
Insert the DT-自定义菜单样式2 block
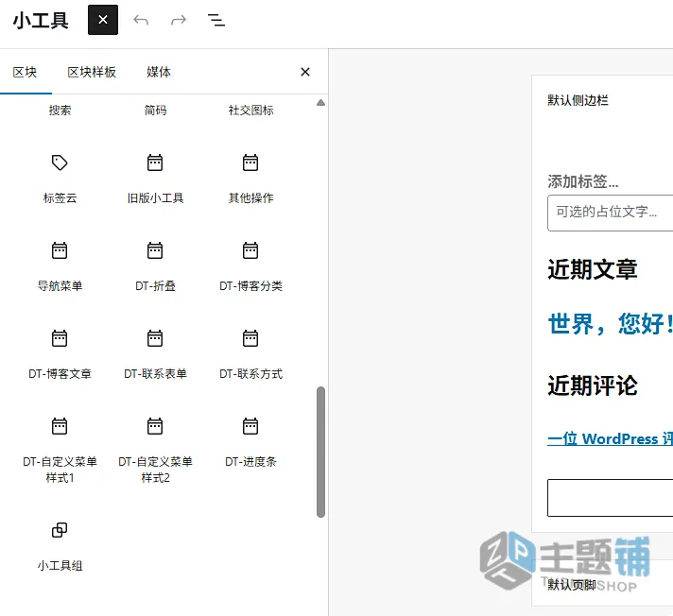[155, 450]
